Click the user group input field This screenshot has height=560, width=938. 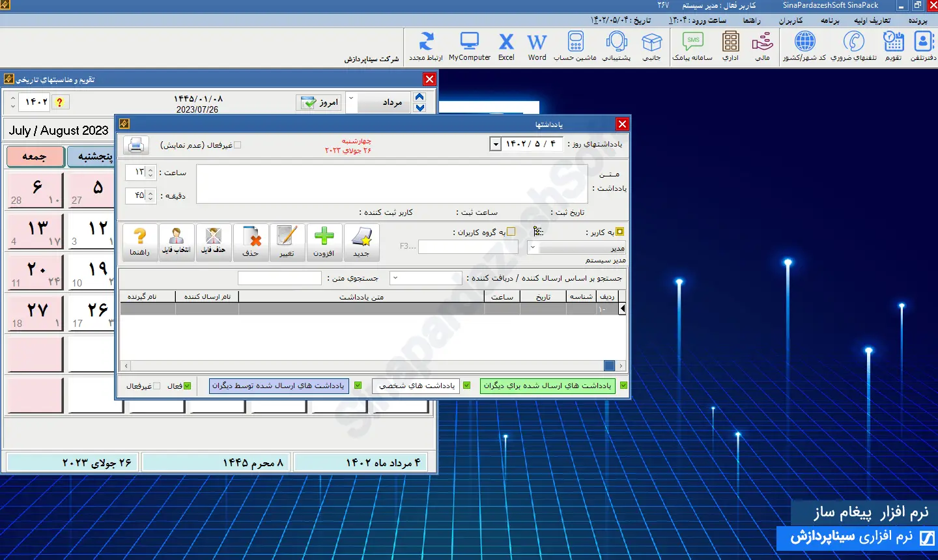click(x=468, y=247)
